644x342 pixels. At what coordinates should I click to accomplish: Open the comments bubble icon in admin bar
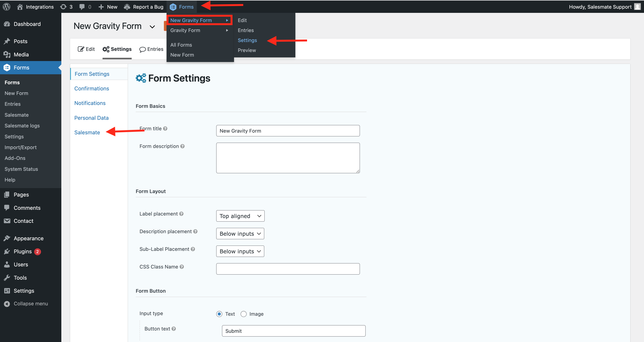click(82, 7)
